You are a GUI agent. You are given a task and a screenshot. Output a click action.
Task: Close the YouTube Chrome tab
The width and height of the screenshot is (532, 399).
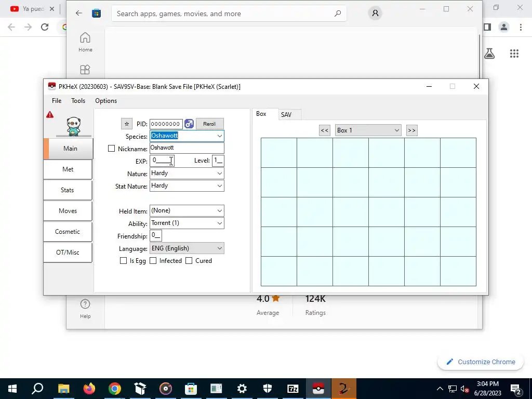coord(52,9)
